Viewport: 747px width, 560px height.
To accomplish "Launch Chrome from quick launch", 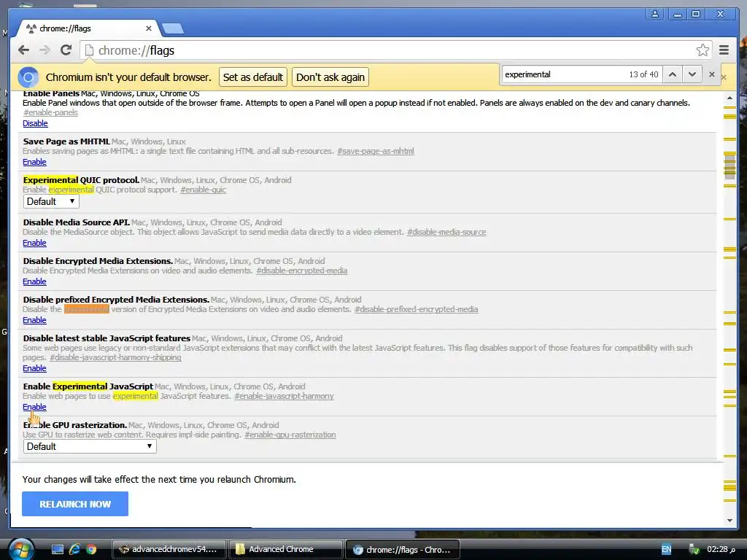I will pyautogui.click(x=91, y=550).
